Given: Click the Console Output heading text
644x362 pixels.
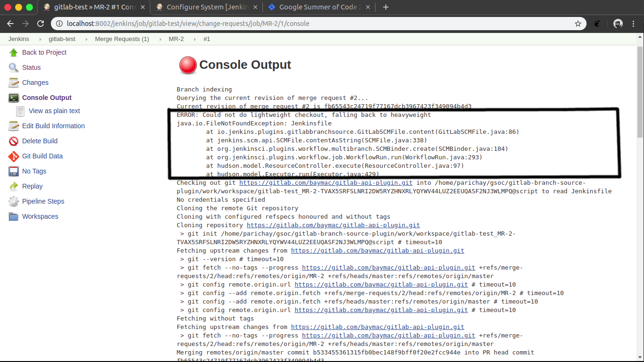Looking at the screenshot, I should click(245, 65).
